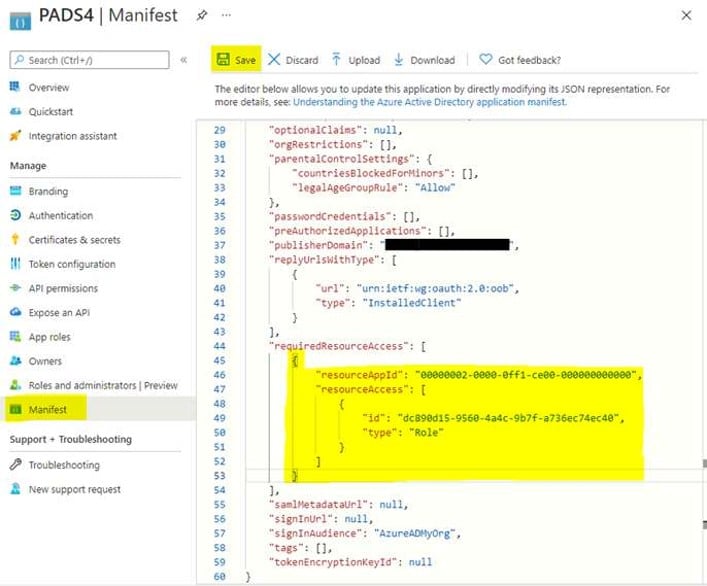
Task: Click the Integration assistant rocket icon
Action: (x=15, y=135)
